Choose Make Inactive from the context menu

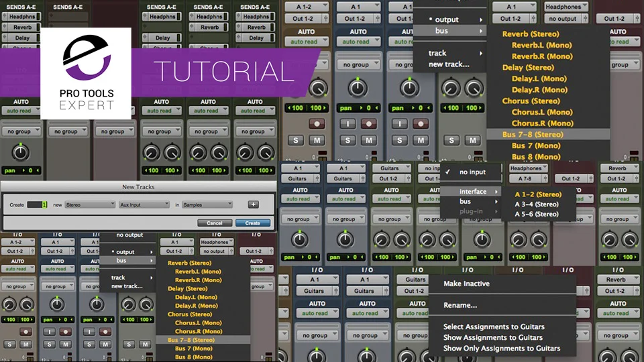[x=466, y=284]
